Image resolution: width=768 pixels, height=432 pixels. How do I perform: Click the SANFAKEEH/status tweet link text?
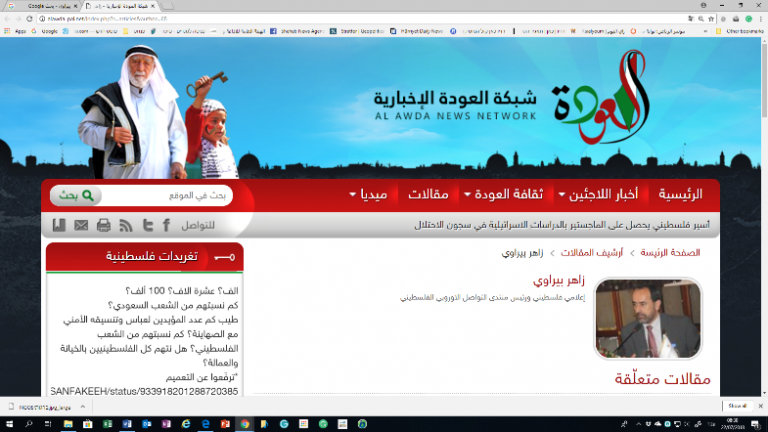click(x=144, y=391)
